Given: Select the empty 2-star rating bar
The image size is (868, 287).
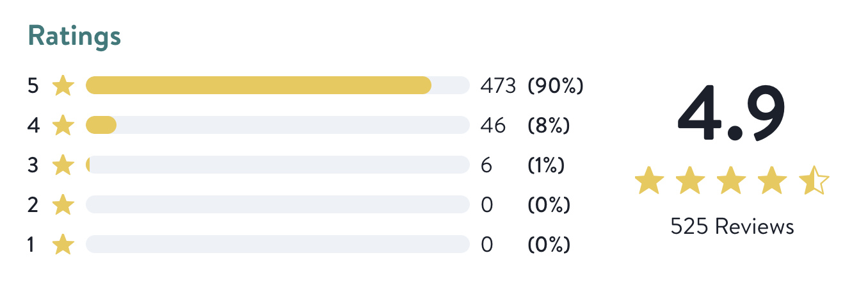Looking at the screenshot, I should coord(277,205).
